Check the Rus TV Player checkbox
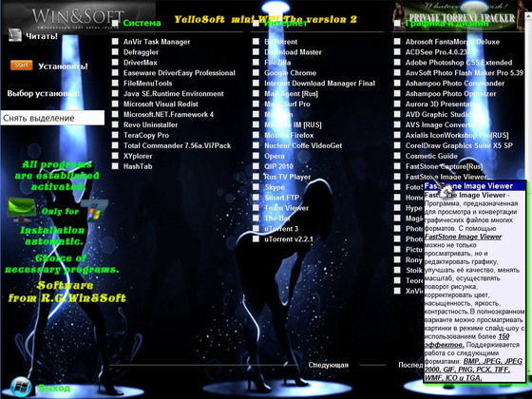532x399 pixels. (x=256, y=177)
